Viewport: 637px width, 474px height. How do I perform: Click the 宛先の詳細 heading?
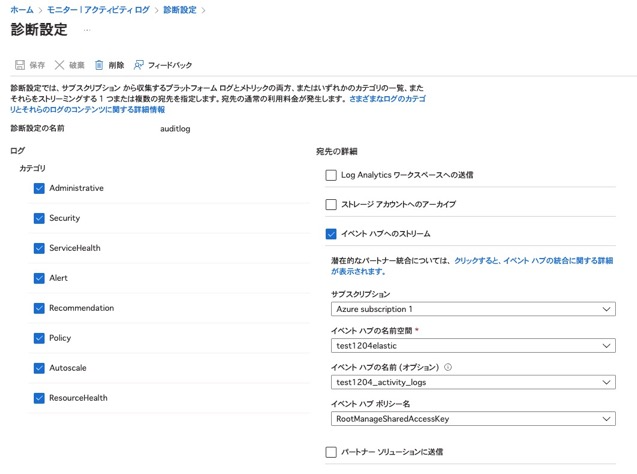[x=337, y=152]
